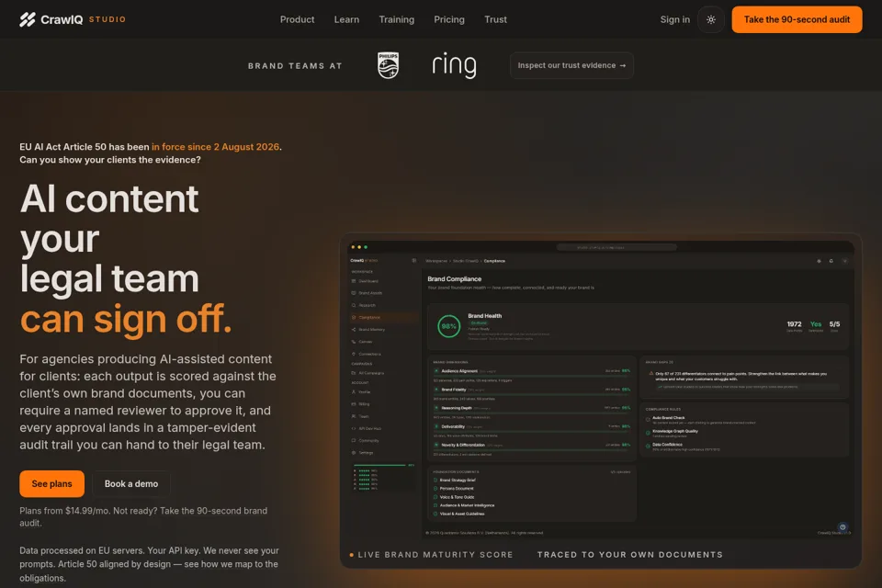The width and height of the screenshot is (882, 588).
Task: Click the Connections icon in preview sidebar
Action: pos(354,354)
